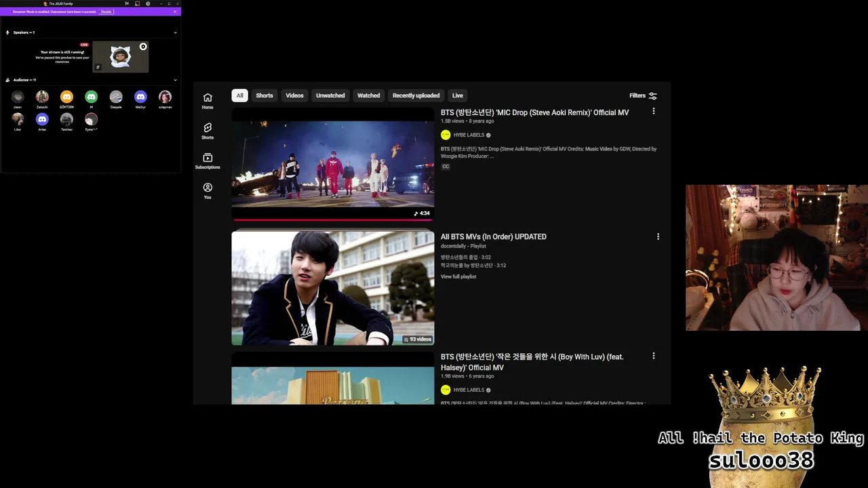
Task: Open Subscriptions in the YouTube sidebar
Action: coord(208,161)
